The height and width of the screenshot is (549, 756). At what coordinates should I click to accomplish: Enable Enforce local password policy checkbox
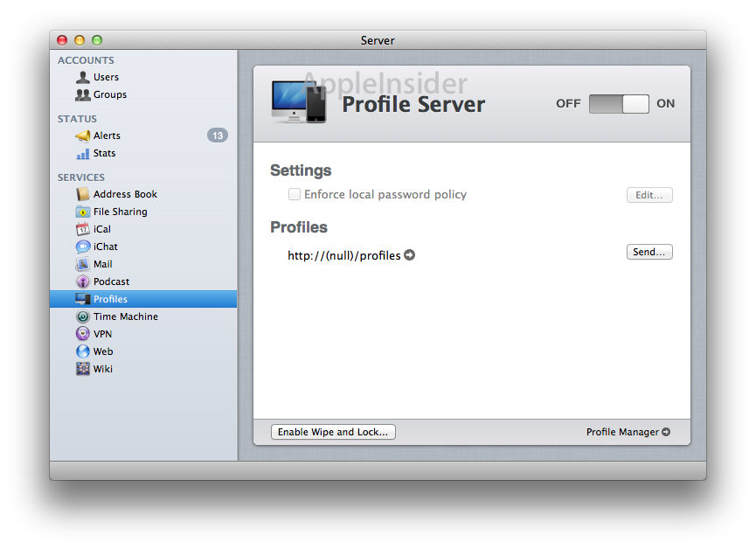pyautogui.click(x=295, y=194)
